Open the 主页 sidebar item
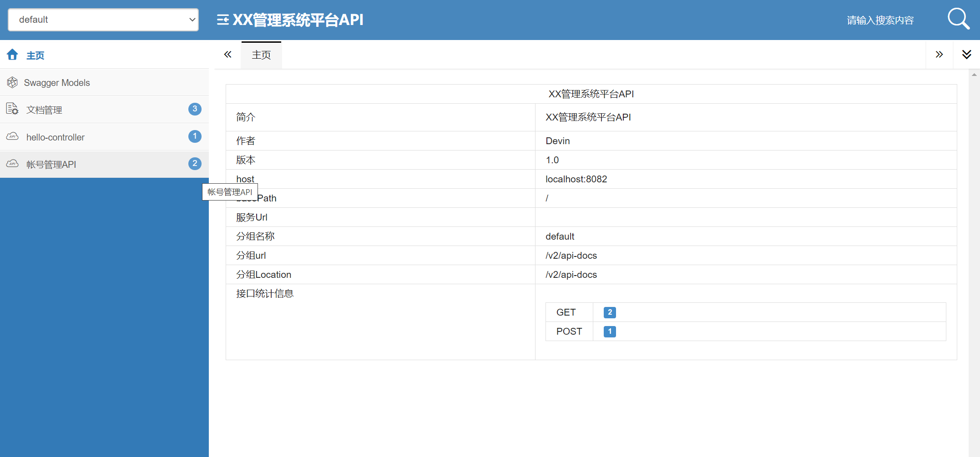Image resolution: width=980 pixels, height=457 pixels. click(104, 55)
